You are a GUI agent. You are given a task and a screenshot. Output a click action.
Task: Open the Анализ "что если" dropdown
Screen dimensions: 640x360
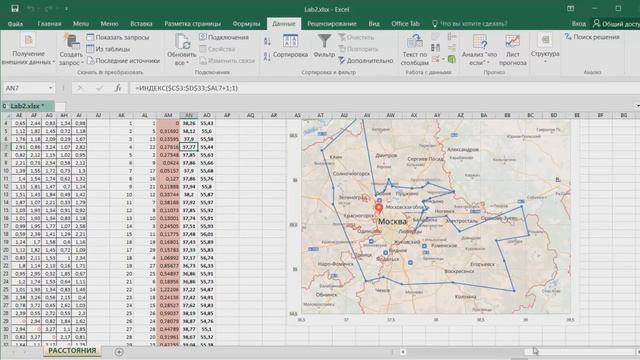[479, 50]
